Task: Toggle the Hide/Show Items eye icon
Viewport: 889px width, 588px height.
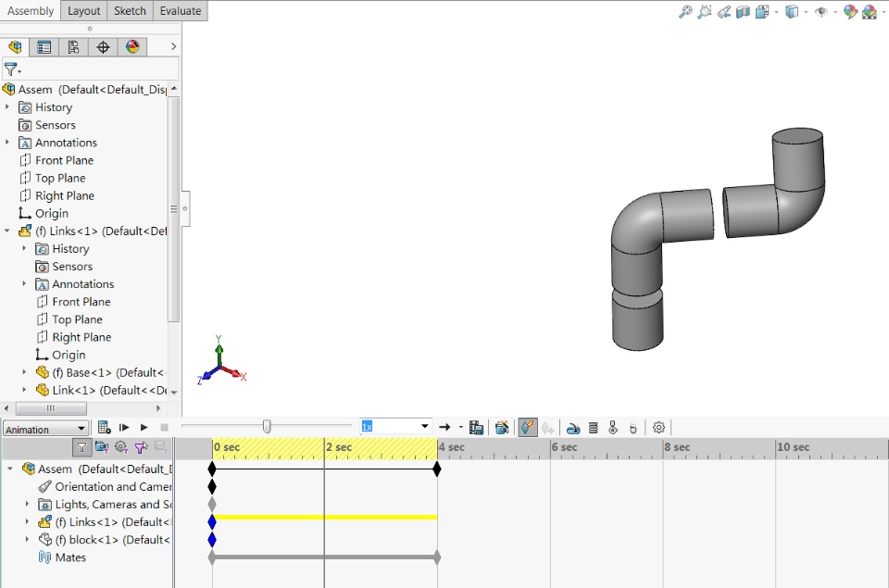Action: point(820,12)
